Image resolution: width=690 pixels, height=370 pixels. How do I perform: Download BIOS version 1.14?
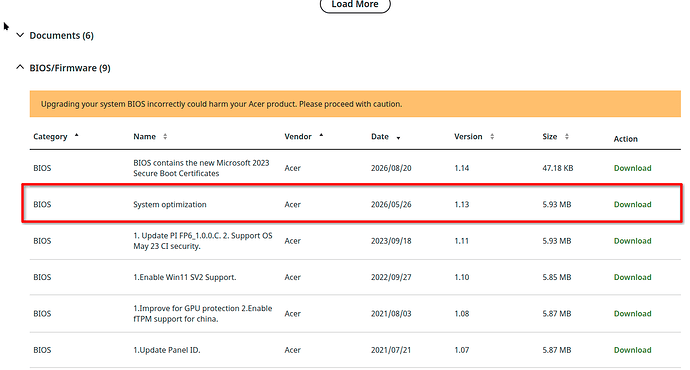click(632, 168)
